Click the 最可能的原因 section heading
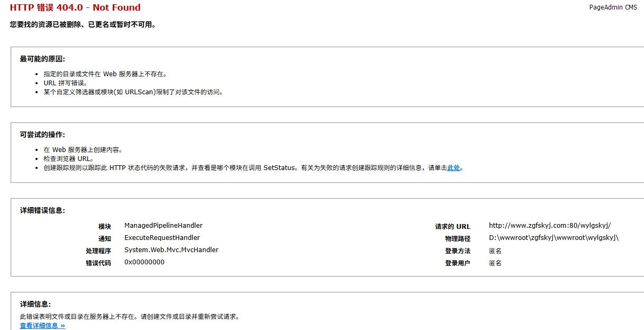 (x=42, y=59)
